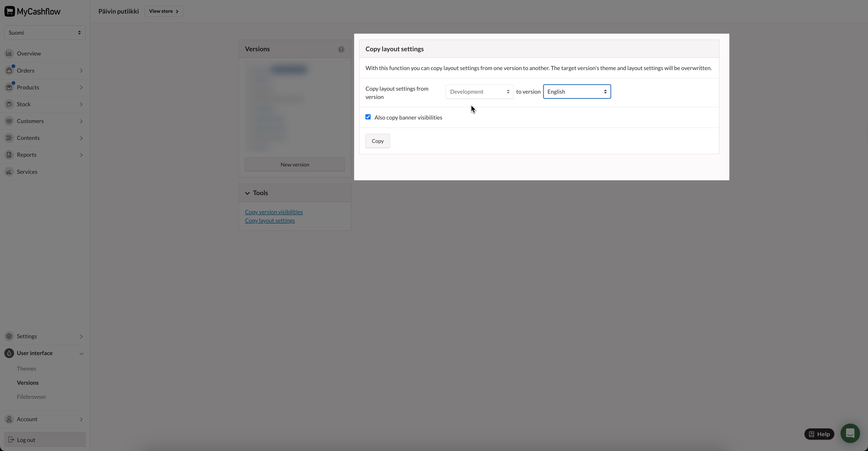868x451 pixels.
Task: Uncheck Also copy banner visibilities
Action: (x=368, y=117)
